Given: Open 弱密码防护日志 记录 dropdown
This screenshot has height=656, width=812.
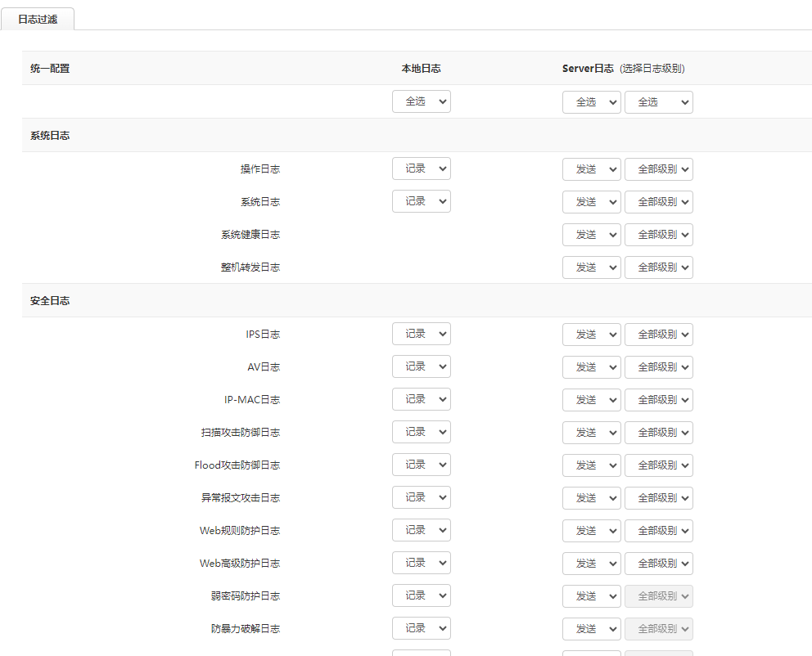Looking at the screenshot, I should pyautogui.click(x=422, y=595).
